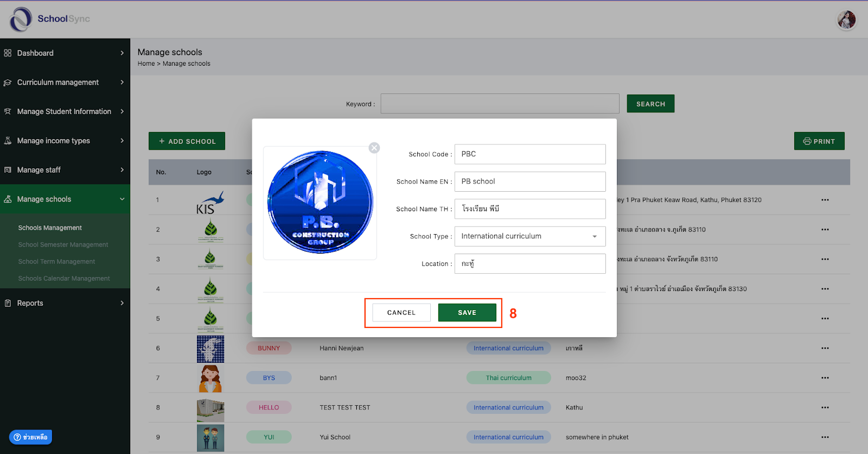This screenshot has width=868, height=454.
Task: Open School Semester Management
Action: point(63,245)
